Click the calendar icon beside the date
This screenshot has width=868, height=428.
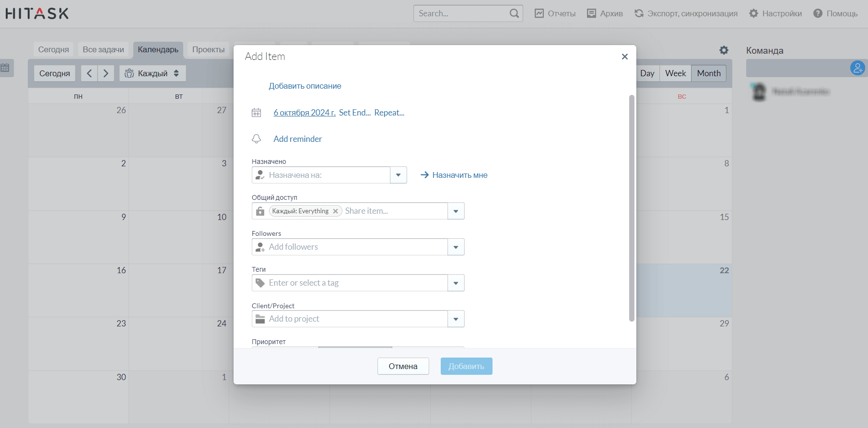[257, 113]
